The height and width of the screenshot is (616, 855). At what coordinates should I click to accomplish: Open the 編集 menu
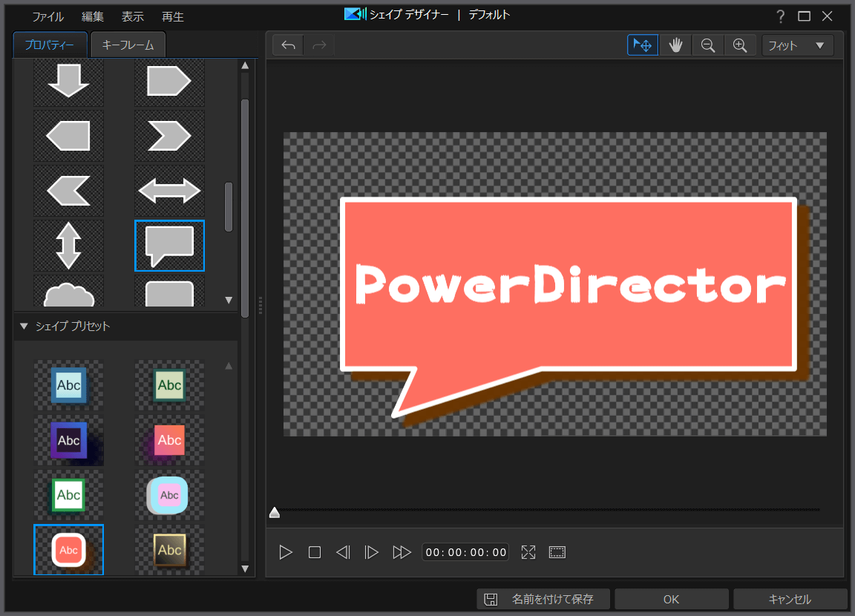point(93,17)
